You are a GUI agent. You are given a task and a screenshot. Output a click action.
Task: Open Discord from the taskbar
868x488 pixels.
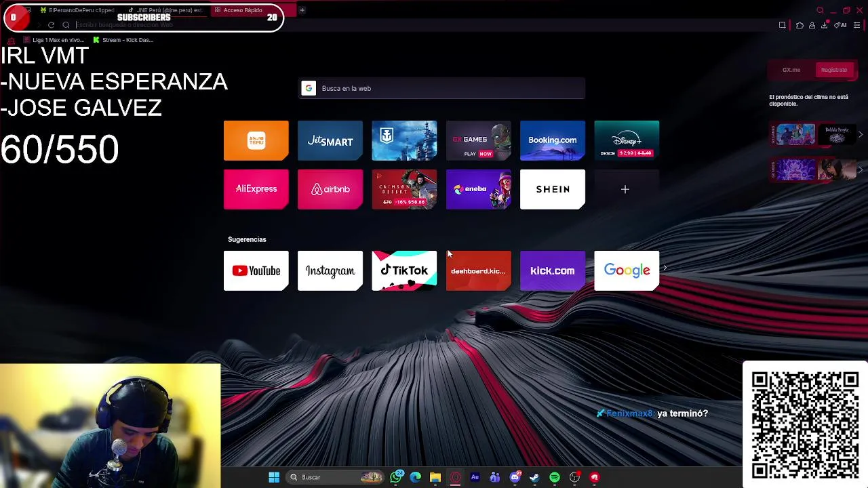click(515, 477)
